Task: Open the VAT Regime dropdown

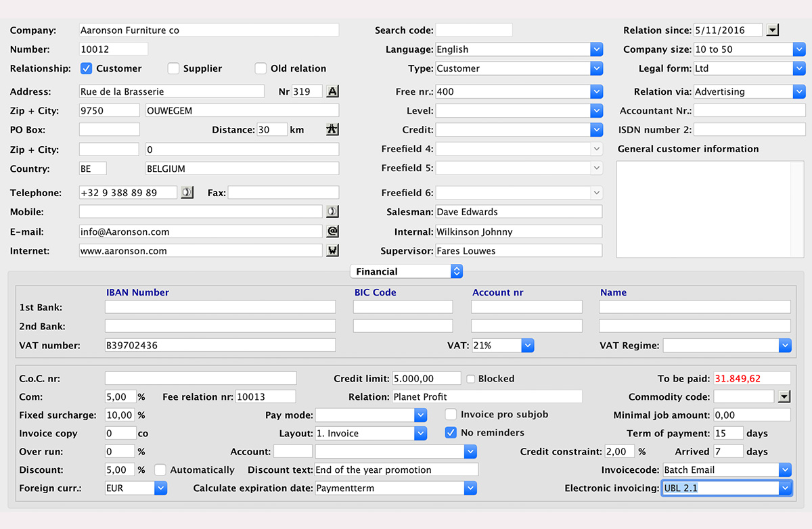Action: 785,345
